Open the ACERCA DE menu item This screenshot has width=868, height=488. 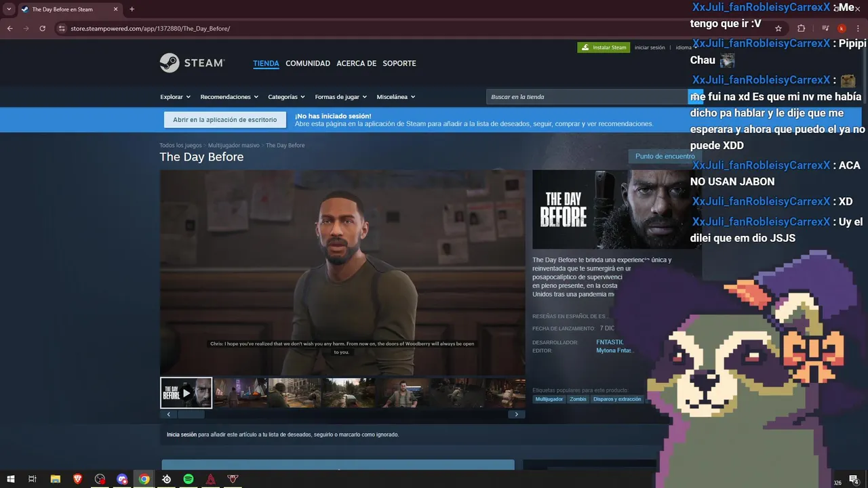356,63
